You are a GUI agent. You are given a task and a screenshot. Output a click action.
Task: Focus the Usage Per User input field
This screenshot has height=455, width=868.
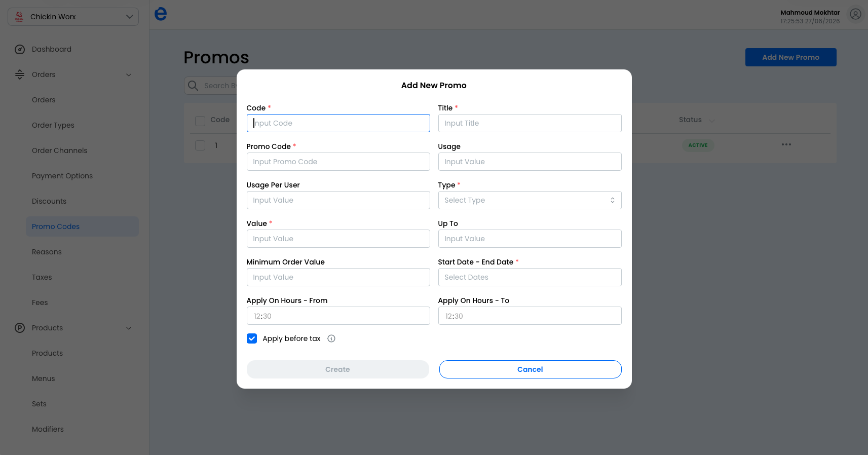pos(338,200)
